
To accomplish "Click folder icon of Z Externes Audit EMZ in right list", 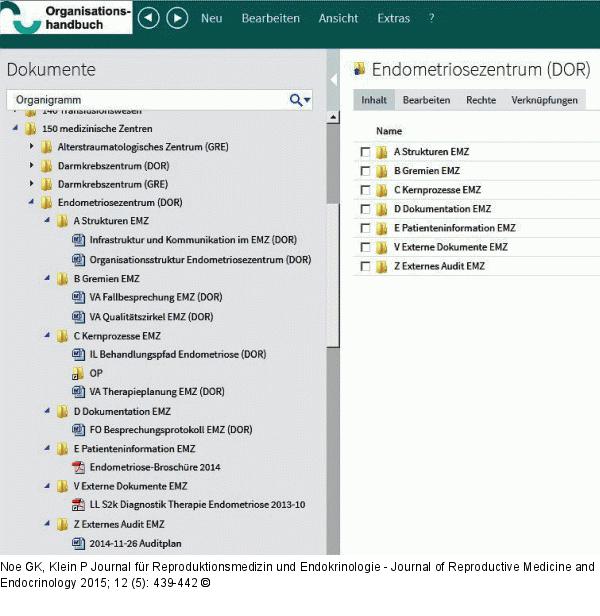I will [382, 267].
